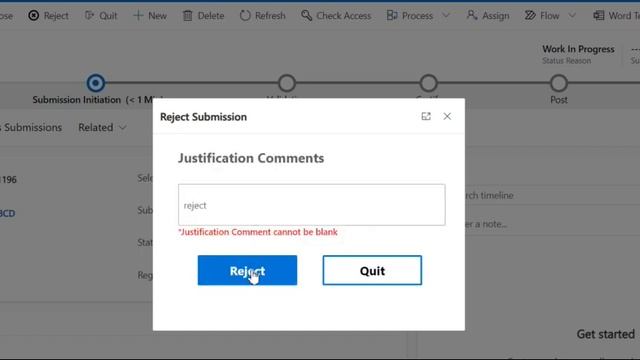The height and width of the screenshot is (360, 640).
Task: Open the Related tab dropdown
Action: pyautogui.click(x=102, y=127)
